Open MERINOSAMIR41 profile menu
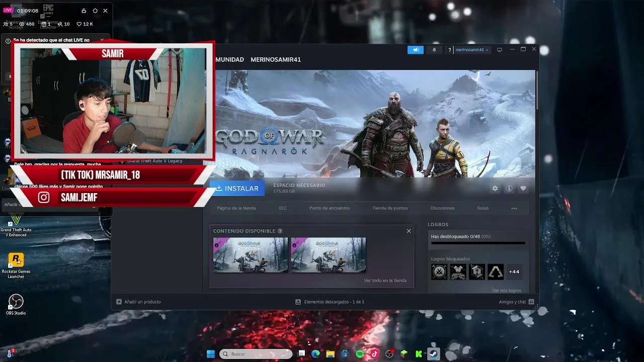This screenshot has width=644, height=362. click(x=276, y=59)
